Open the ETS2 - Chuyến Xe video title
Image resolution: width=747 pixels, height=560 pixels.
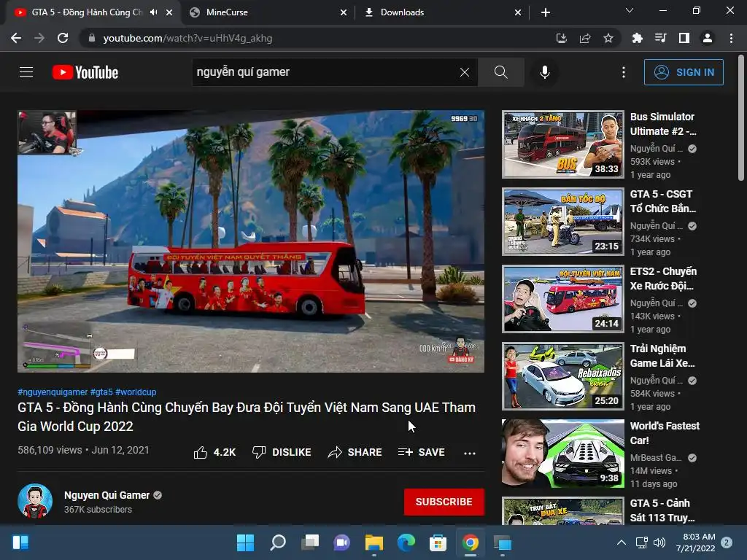point(663,279)
